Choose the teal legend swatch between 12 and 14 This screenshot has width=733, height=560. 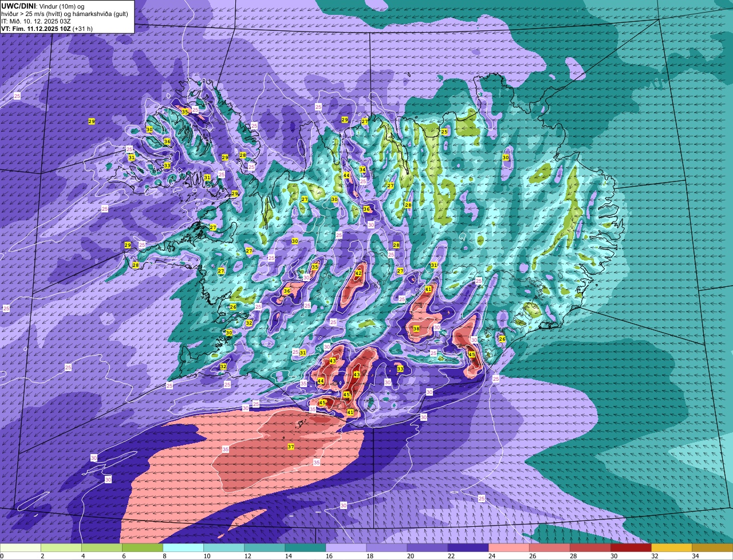[265, 547]
